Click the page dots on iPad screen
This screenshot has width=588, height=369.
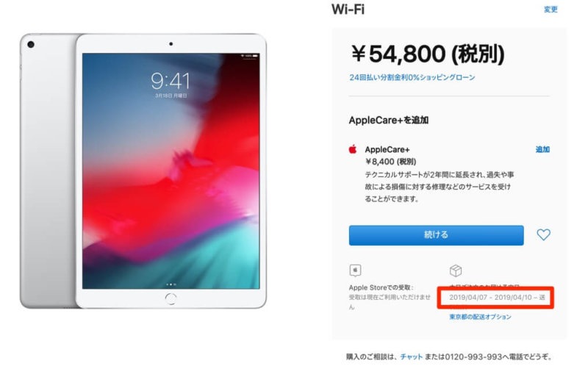point(171,284)
